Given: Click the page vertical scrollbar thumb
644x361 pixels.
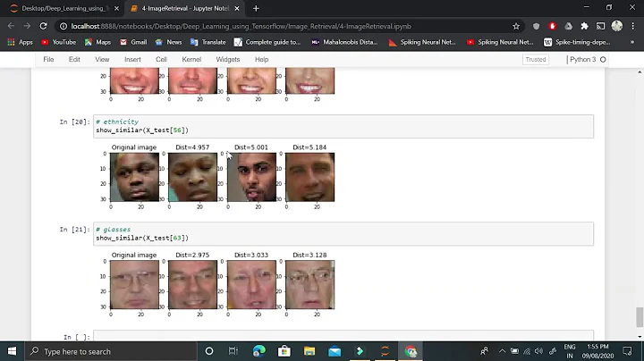Looking at the screenshot, I should (x=640, y=317).
